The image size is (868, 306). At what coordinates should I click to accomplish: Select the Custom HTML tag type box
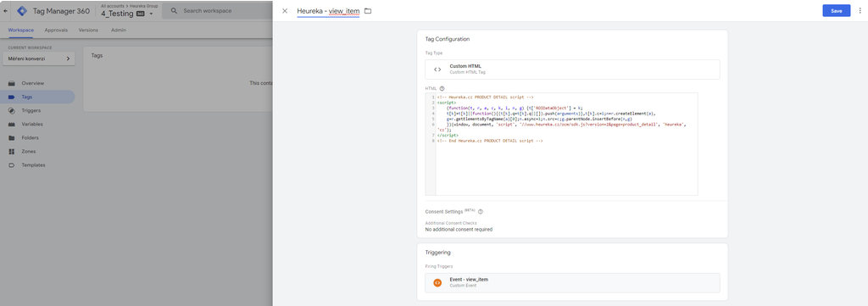point(572,70)
